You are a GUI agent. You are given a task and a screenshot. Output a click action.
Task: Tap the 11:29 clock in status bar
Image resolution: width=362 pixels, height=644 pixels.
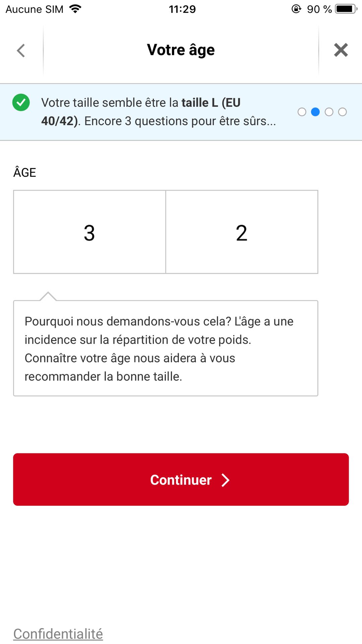182,9
